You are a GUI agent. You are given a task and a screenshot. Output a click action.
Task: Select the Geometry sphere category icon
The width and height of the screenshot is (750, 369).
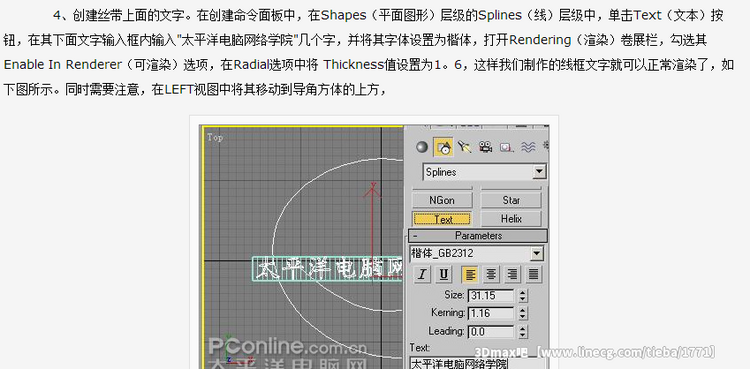421,147
